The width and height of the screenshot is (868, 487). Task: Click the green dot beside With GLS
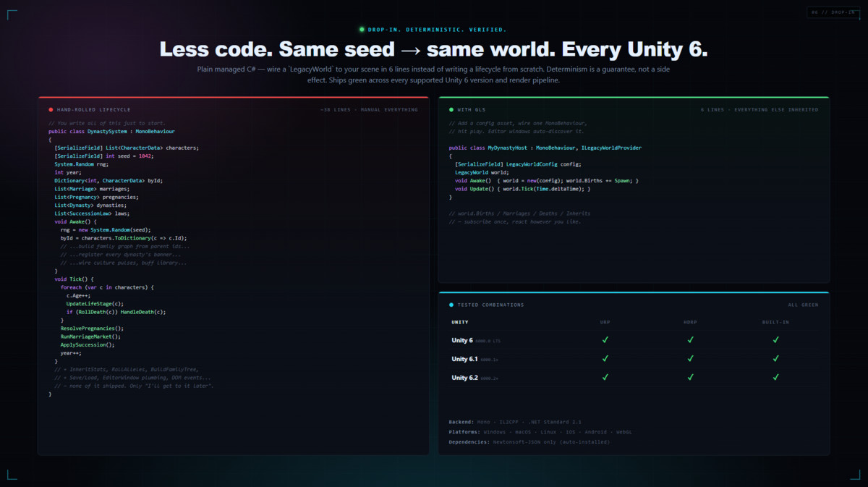point(451,110)
